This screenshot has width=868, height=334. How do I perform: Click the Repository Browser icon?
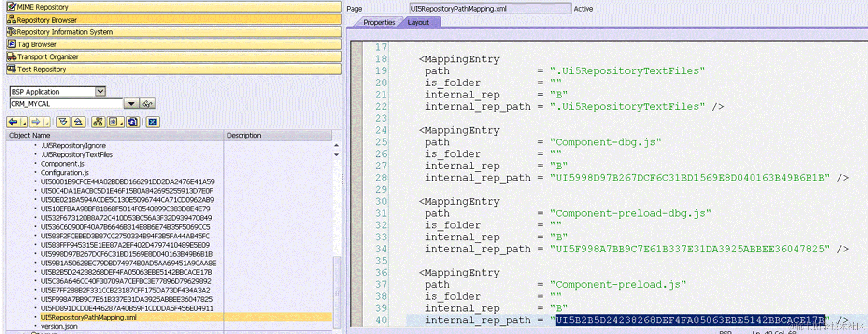tap(12, 19)
